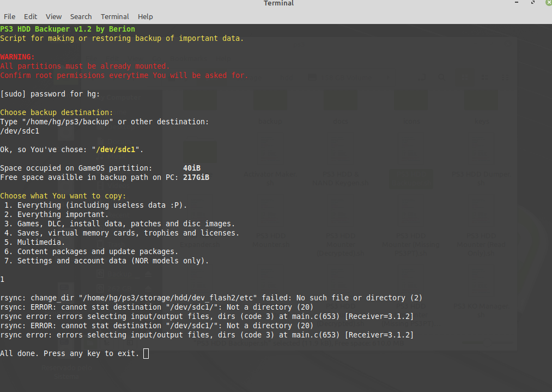Click the 'Terminal' window title
This screenshot has height=392, width=552.
click(x=278, y=3)
